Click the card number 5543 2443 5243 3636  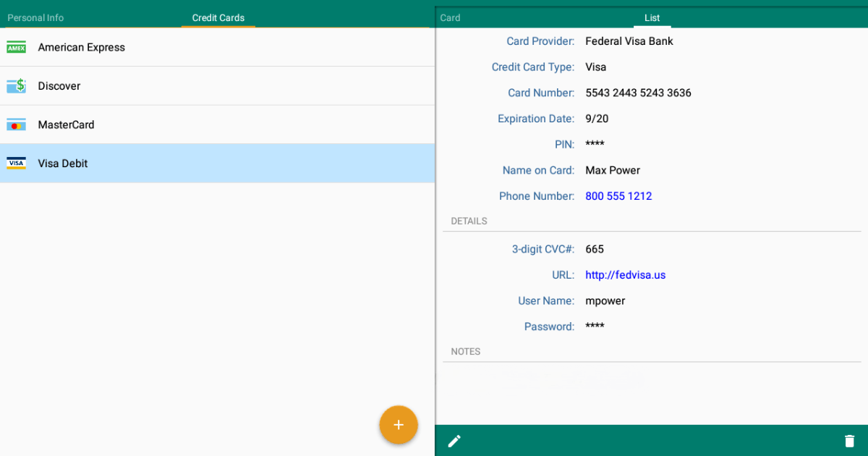pos(638,93)
